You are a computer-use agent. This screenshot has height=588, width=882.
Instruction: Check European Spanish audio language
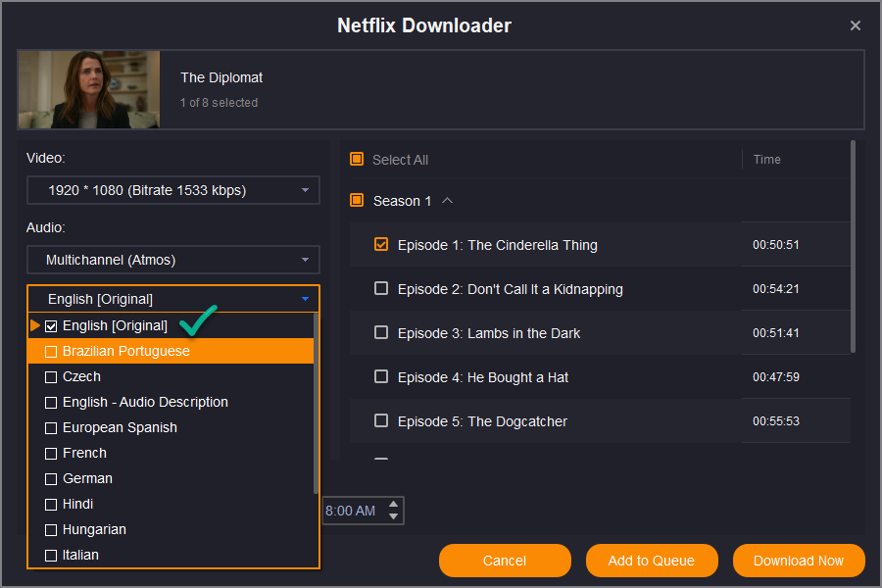51,428
